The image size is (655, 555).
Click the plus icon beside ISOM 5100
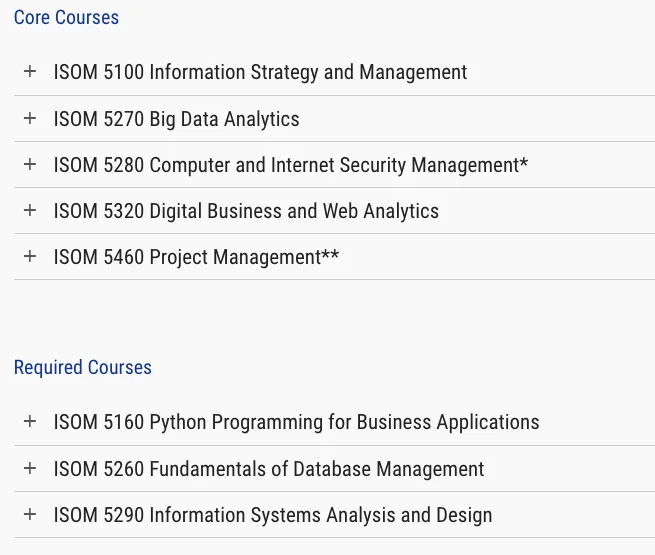click(x=30, y=72)
